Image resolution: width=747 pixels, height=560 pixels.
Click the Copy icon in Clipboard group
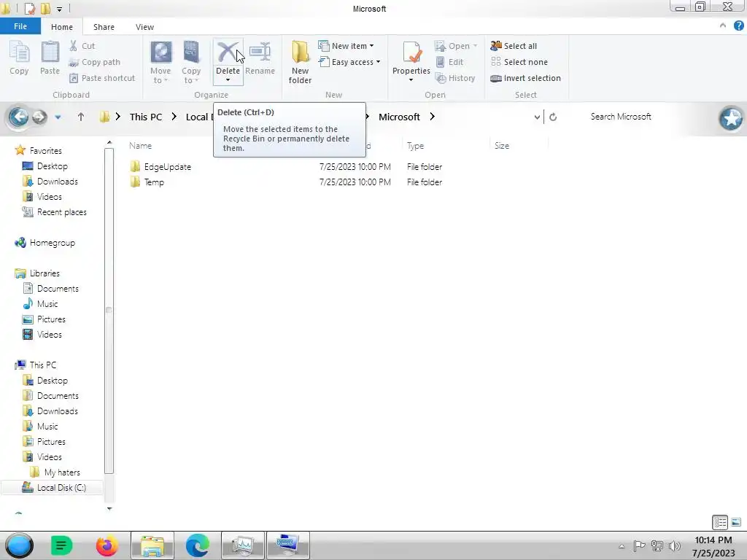[19, 52]
